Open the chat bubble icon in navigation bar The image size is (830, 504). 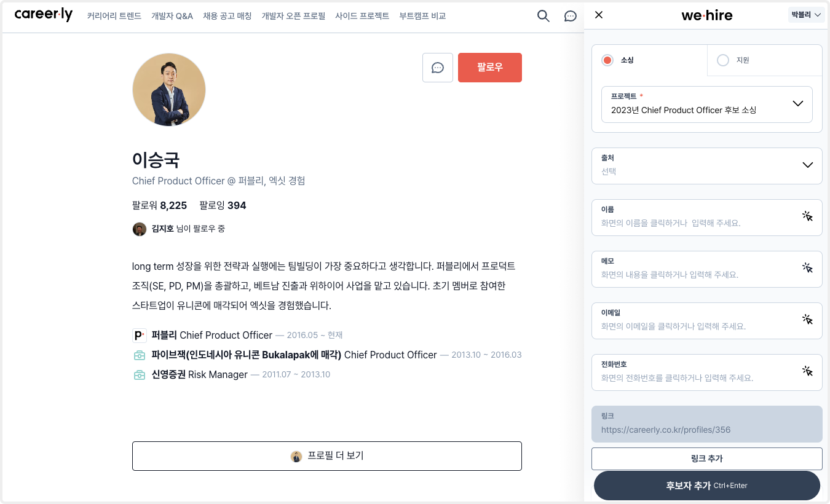[x=571, y=16]
